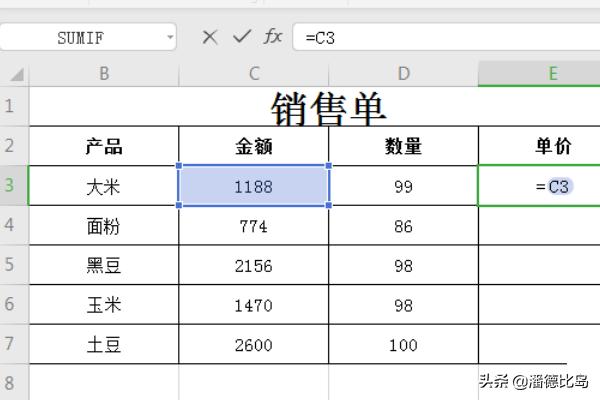Click the amount cell 774
This screenshot has width=600, height=400.
click(x=254, y=225)
